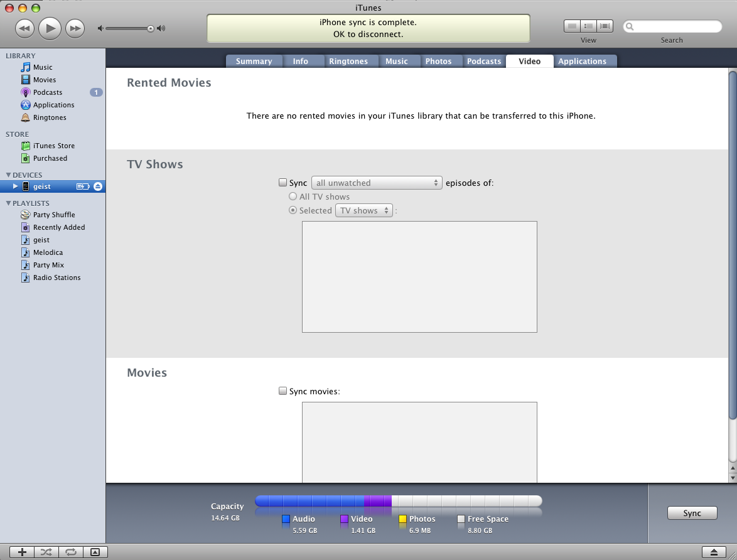Switch to the device Ringtones tab
737x560 pixels.
pos(348,61)
